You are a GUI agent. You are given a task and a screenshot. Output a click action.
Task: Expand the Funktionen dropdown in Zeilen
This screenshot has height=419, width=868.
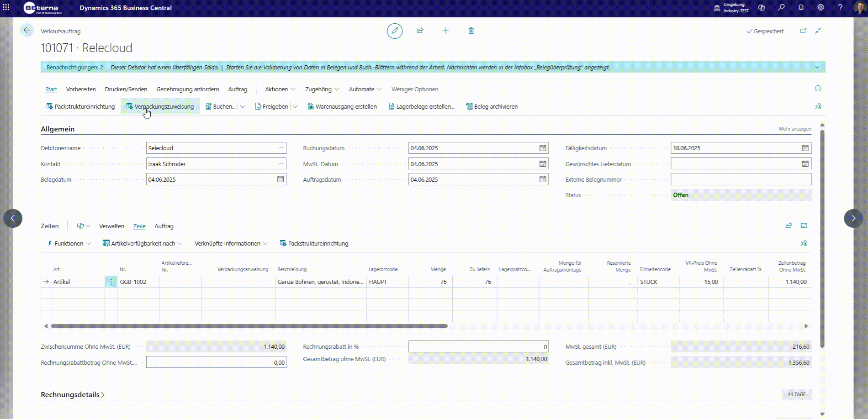coord(69,243)
